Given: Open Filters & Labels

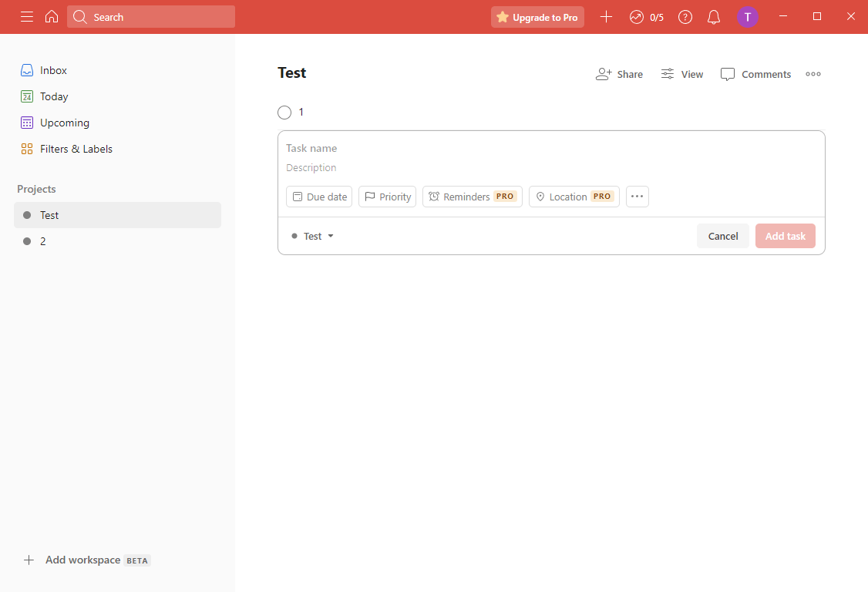Looking at the screenshot, I should 117,149.
